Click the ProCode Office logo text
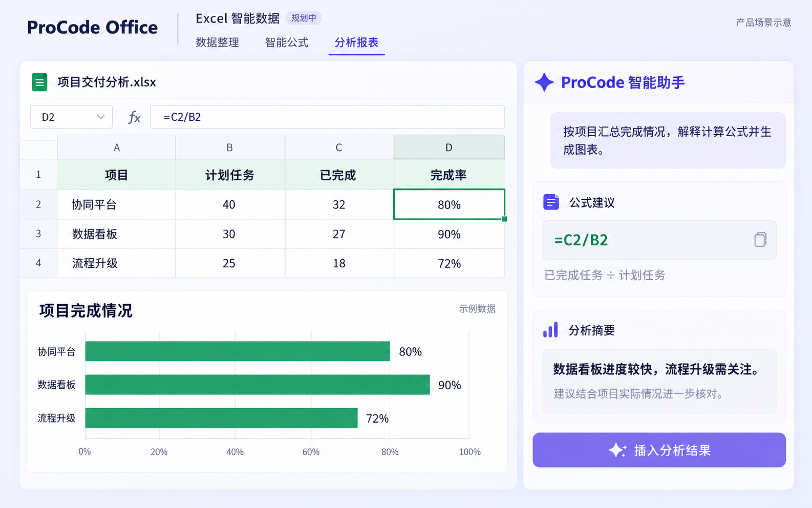 pos(92,28)
